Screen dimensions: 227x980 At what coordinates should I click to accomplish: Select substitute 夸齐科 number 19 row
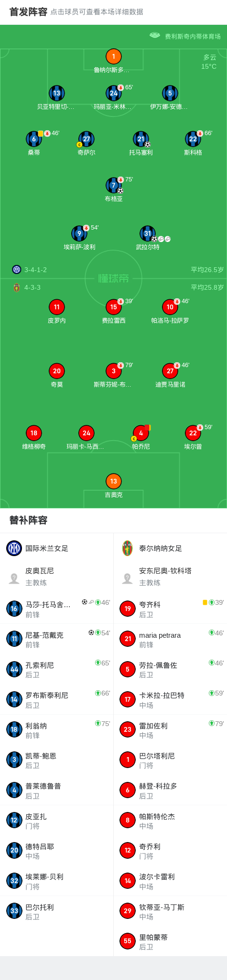170,609
